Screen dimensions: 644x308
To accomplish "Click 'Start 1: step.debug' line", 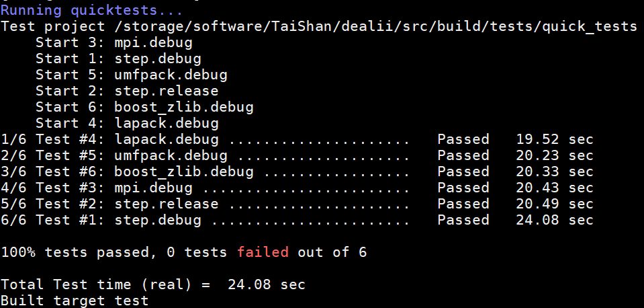I will pos(118,59).
